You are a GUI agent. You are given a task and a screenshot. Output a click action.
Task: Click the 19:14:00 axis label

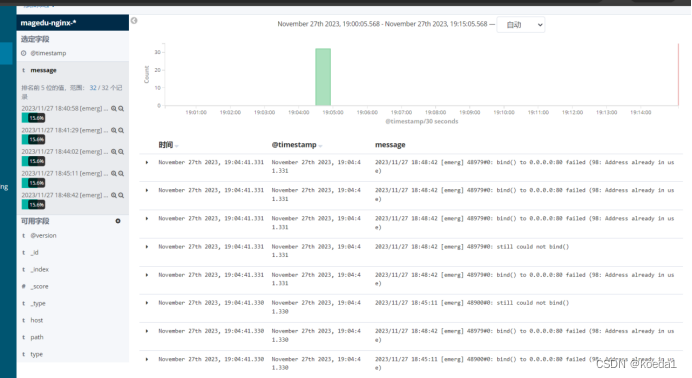641,112
